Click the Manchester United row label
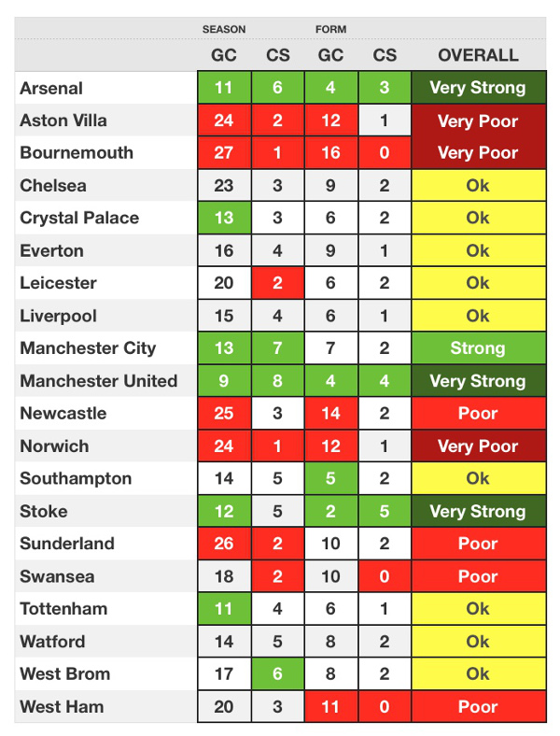Viewport: 560px width, 736px height. click(99, 381)
